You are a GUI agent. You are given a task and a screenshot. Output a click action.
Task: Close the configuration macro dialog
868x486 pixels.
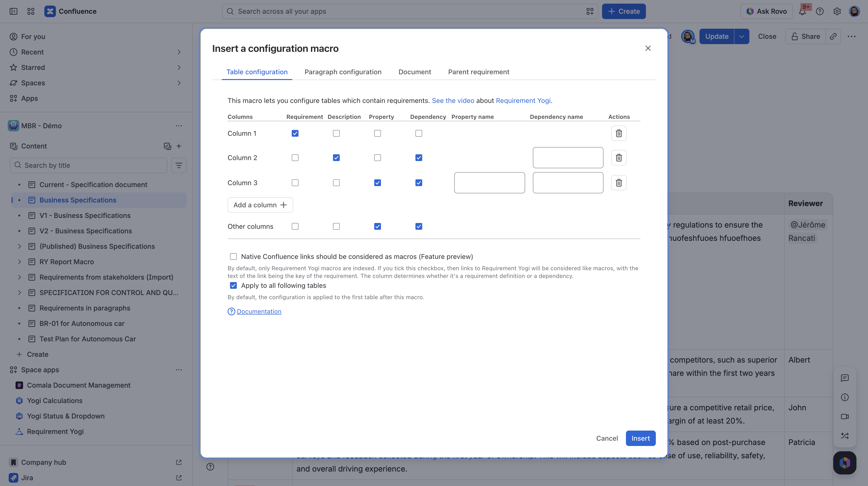[x=648, y=48]
